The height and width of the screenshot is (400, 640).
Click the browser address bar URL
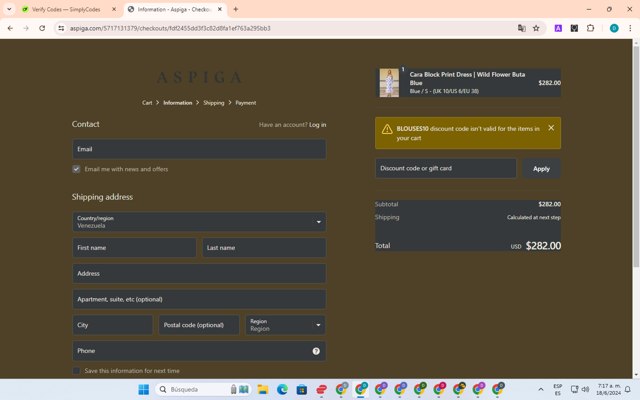pos(170,28)
